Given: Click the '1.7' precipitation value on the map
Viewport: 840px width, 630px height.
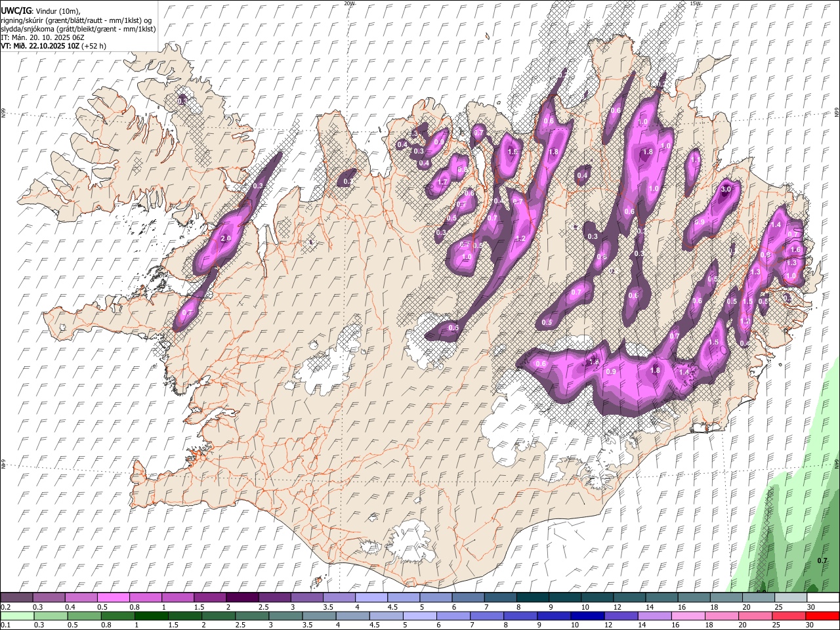Looking at the screenshot, I should pos(443,182).
